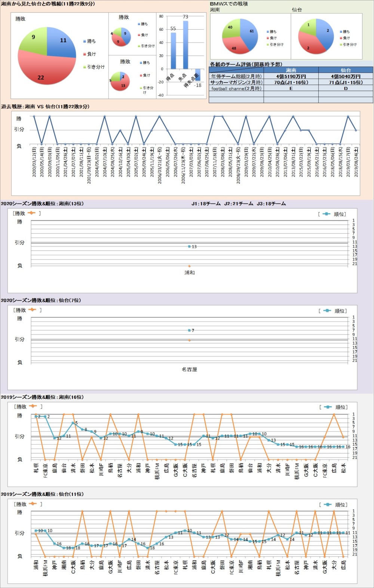
Task: Click the rank 13 data point above 浦和
Action: click(190, 247)
